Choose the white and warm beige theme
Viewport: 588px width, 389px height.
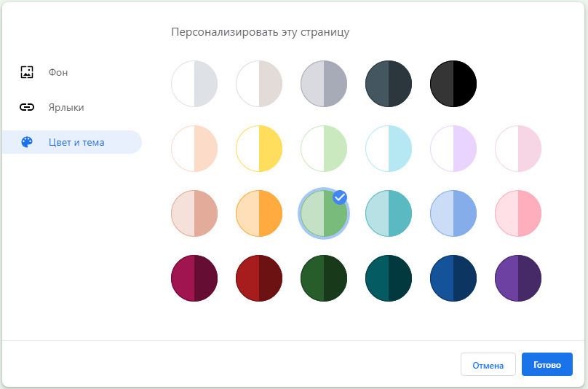259,83
